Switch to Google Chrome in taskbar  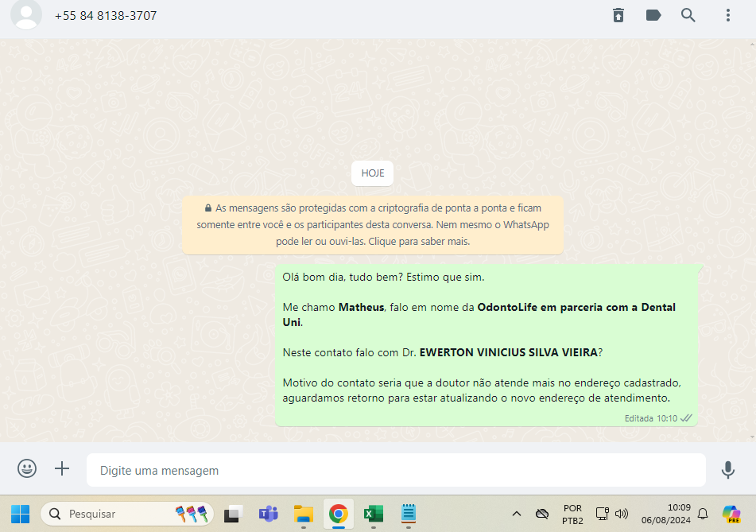click(339, 515)
